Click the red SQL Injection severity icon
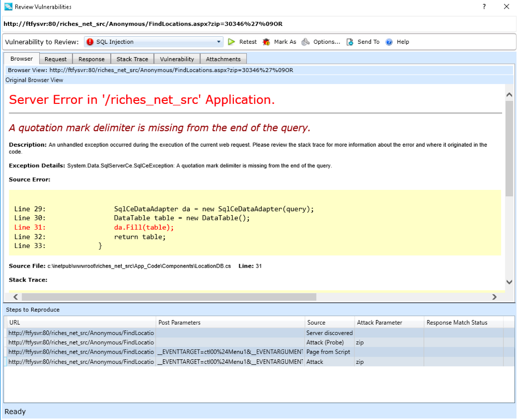 coord(90,42)
